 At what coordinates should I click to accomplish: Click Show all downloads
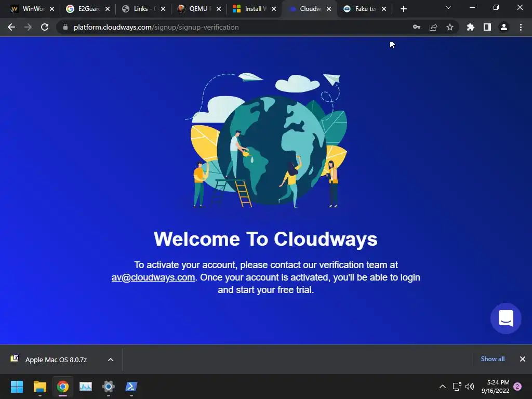click(493, 359)
